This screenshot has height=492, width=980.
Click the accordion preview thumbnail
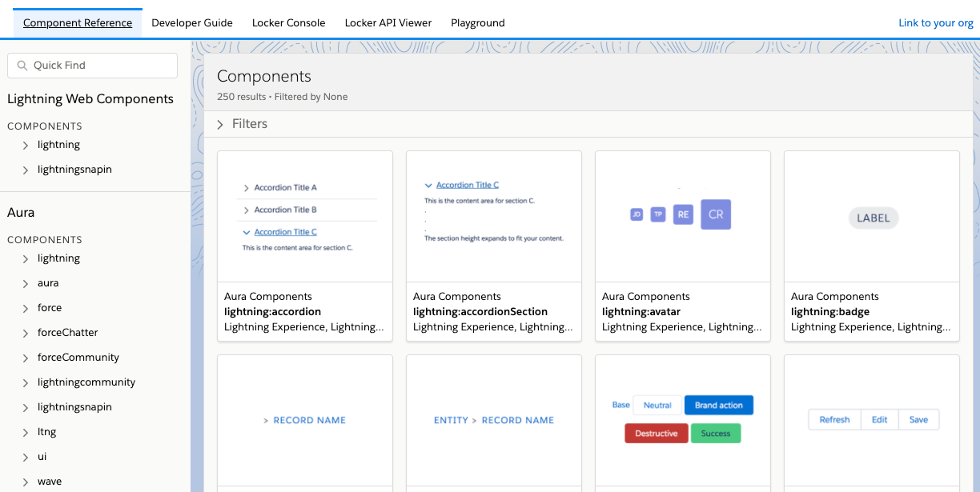pyautogui.click(x=305, y=216)
